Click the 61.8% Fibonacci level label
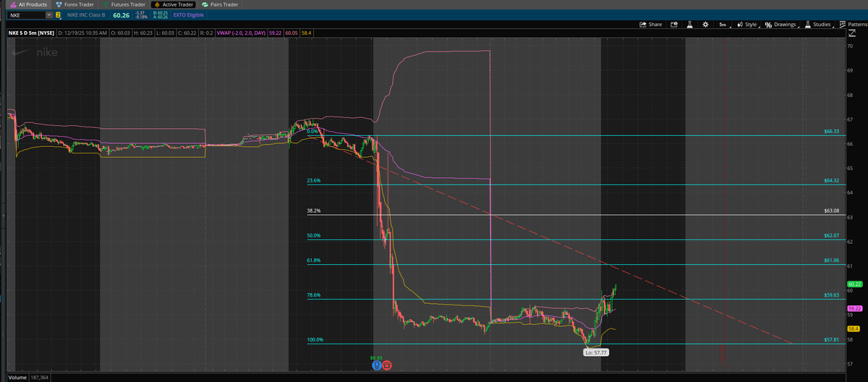The width and height of the screenshot is (868, 382). click(x=314, y=260)
